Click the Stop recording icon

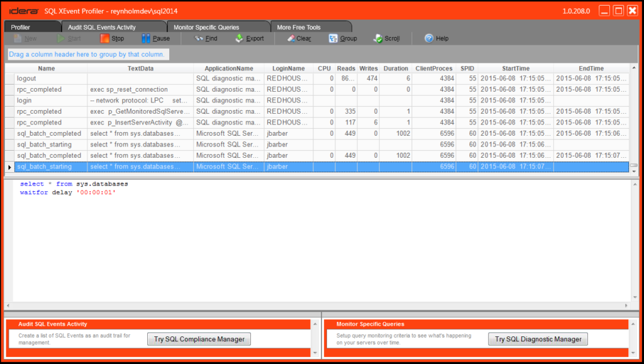click(x=105, y=38)
